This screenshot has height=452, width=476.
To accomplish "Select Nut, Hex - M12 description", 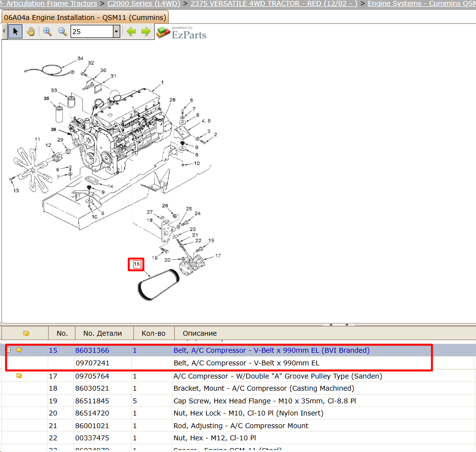I will point(215,438).
